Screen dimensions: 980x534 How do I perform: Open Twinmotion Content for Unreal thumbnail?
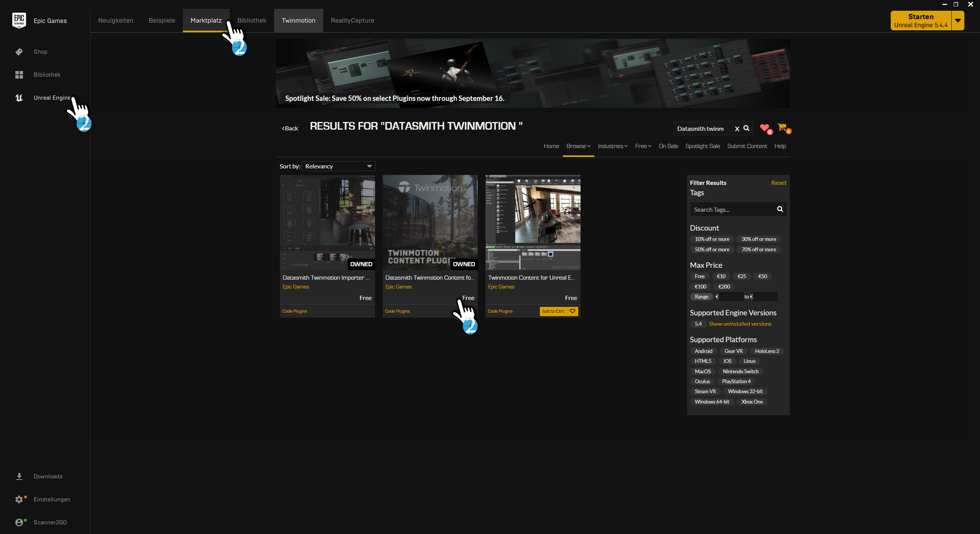tap(533, 222)
